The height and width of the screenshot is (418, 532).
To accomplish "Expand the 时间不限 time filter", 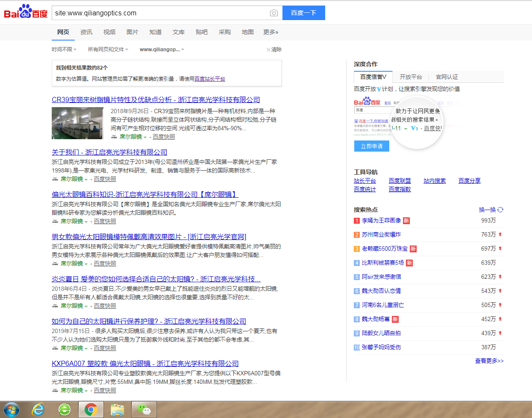I will 64,50.
